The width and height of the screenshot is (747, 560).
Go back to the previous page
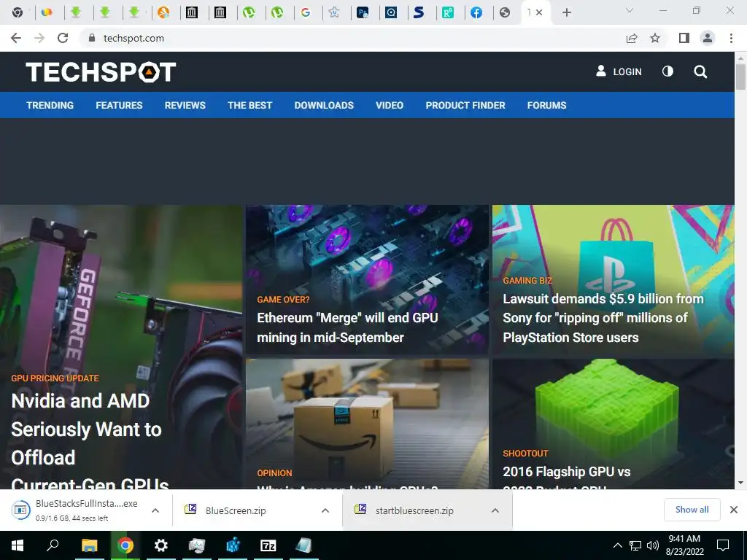pyautogui.click(x=16, y=38)
